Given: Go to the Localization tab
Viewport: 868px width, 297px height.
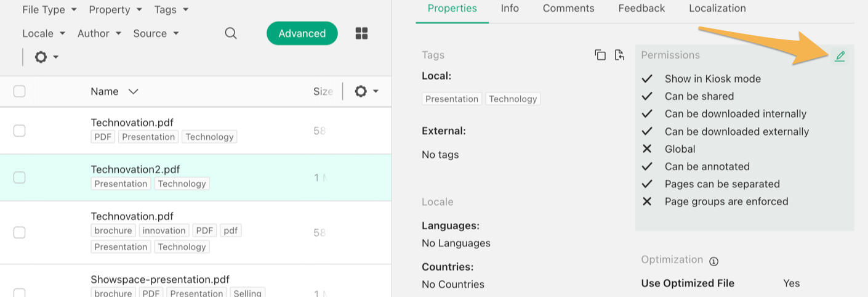Looking at the screenshot, I should click(x=717, y=9).
